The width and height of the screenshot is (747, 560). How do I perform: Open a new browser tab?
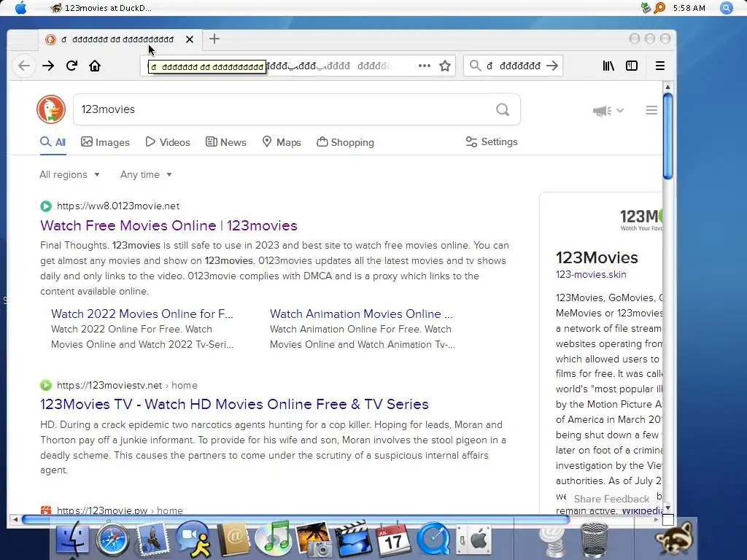coord(214,39)
